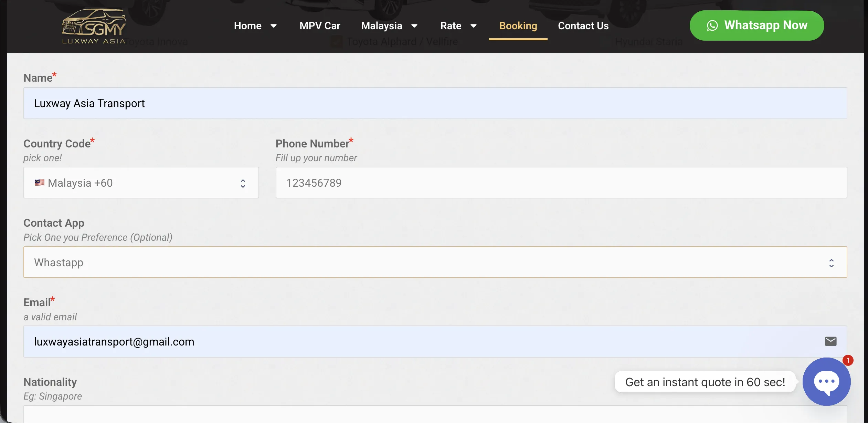This screenshot has width=868, height=423.
Task: Expand the Home dropdown arrow
Action: pos(274,26)
